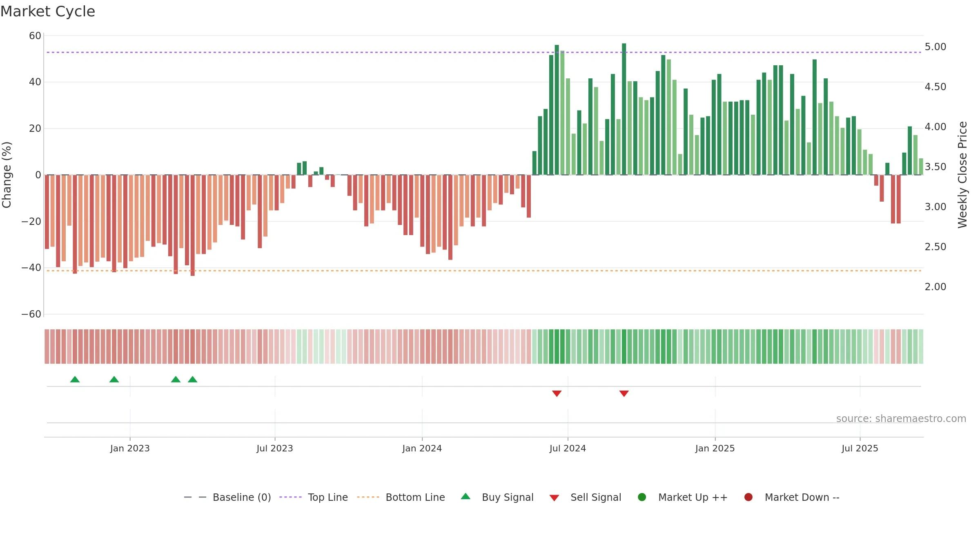Toggle the Sell Signal legend entry
Screen dimensions: 980x551
coord(585,497)
